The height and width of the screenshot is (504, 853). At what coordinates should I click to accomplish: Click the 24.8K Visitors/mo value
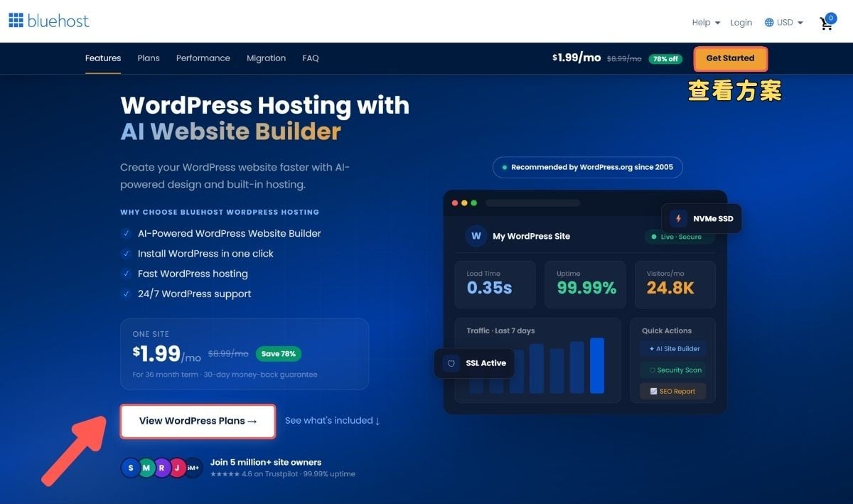click(x=670, y=288)
